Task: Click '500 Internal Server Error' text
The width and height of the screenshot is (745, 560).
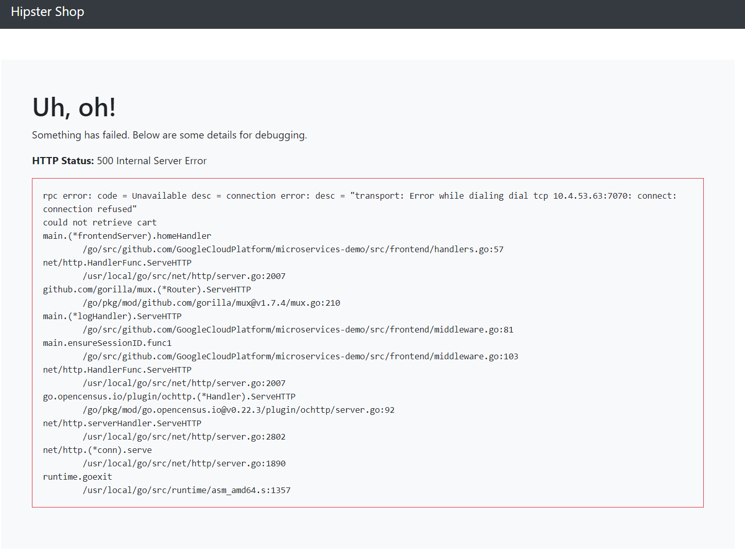Action: point(152,161)
